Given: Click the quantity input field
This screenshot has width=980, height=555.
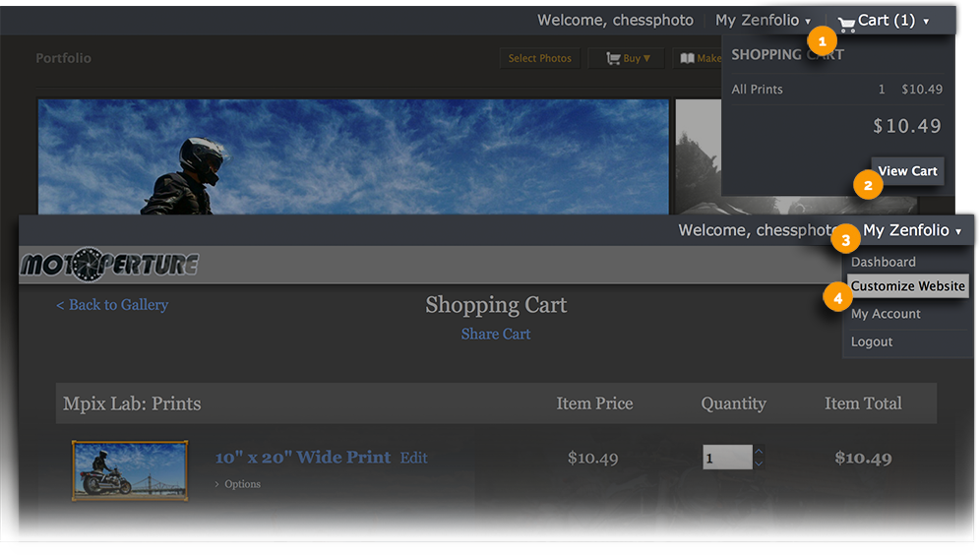Looking at the screenshot, I should point(727,458).
